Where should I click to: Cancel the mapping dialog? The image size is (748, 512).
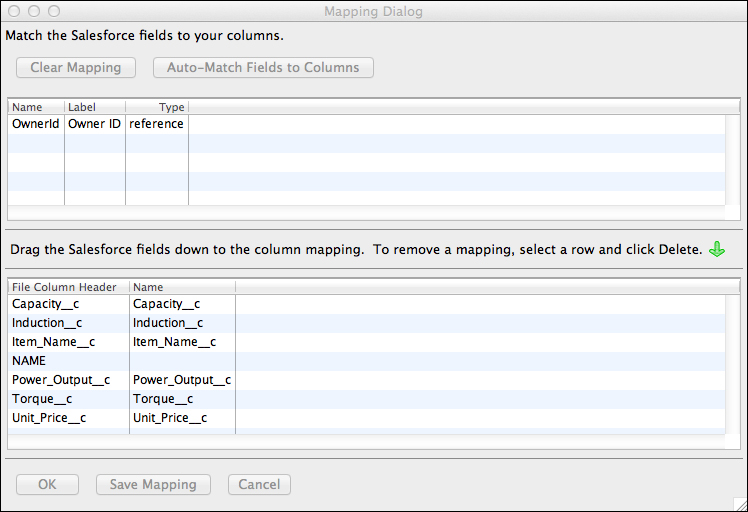259,485
